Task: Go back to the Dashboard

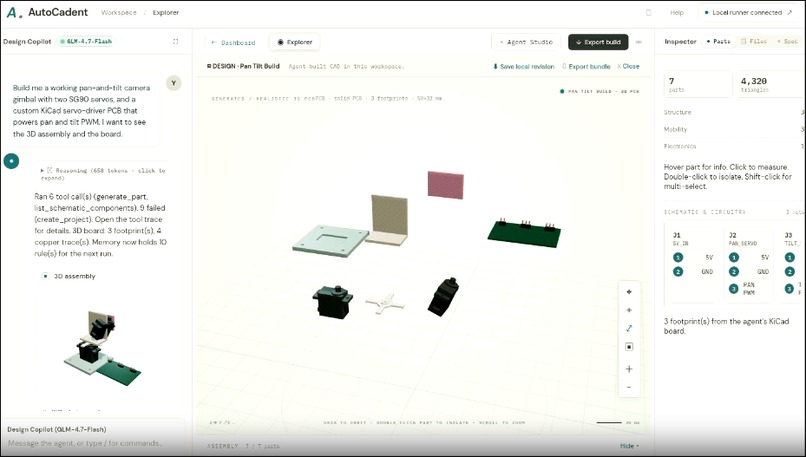Action: click(x=233, y=42)
